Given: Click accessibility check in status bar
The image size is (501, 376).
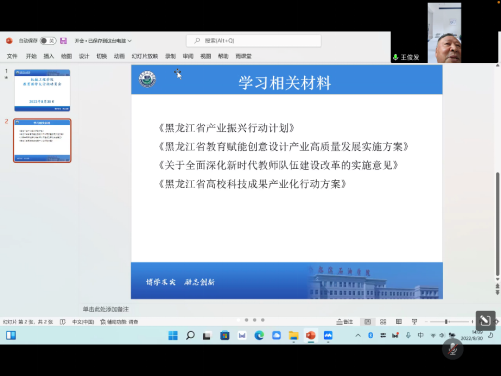Looking at the screenshot, I should pos(119,322).
